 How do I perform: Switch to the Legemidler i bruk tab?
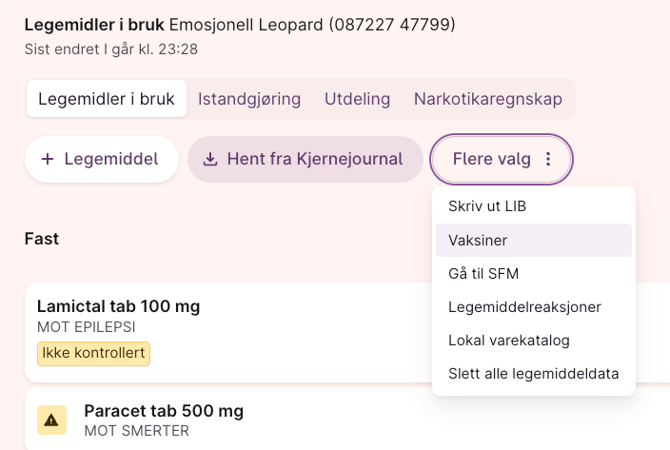(x=106, y=99)
